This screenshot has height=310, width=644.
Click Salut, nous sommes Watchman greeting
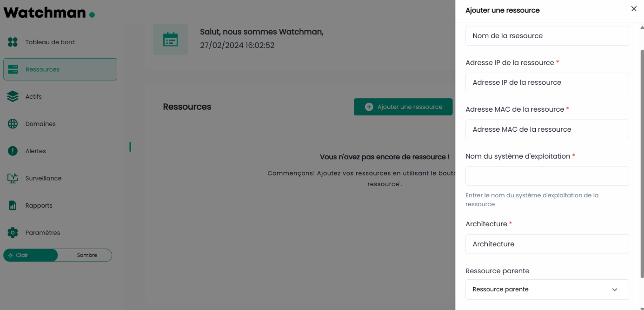point(261,32)
